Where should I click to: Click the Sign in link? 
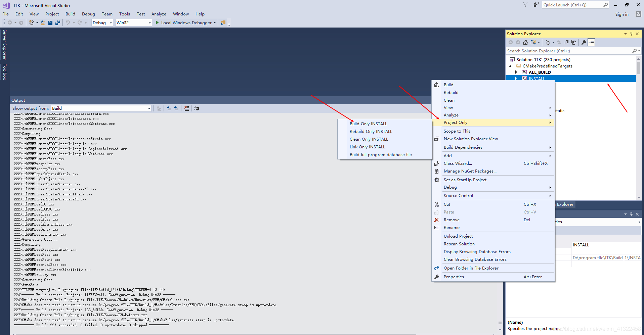pyautogui.click(x=622, y=14)
